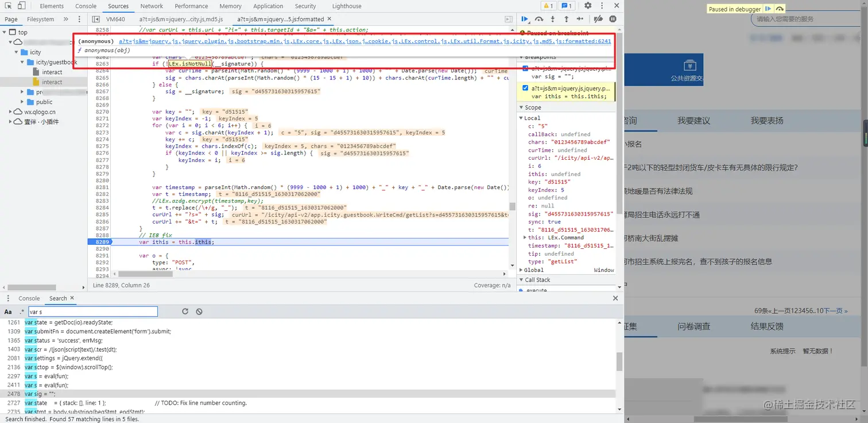Toggle match case Aa in search

click(x=8, y=312)
